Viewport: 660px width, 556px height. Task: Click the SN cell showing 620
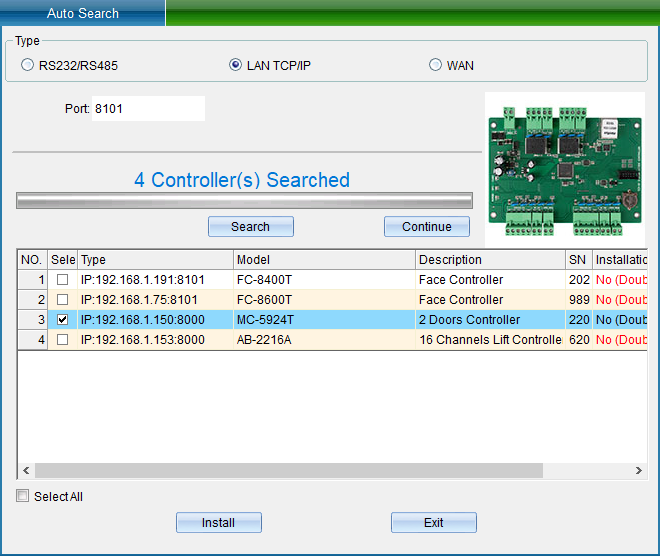tap(579, 340)
